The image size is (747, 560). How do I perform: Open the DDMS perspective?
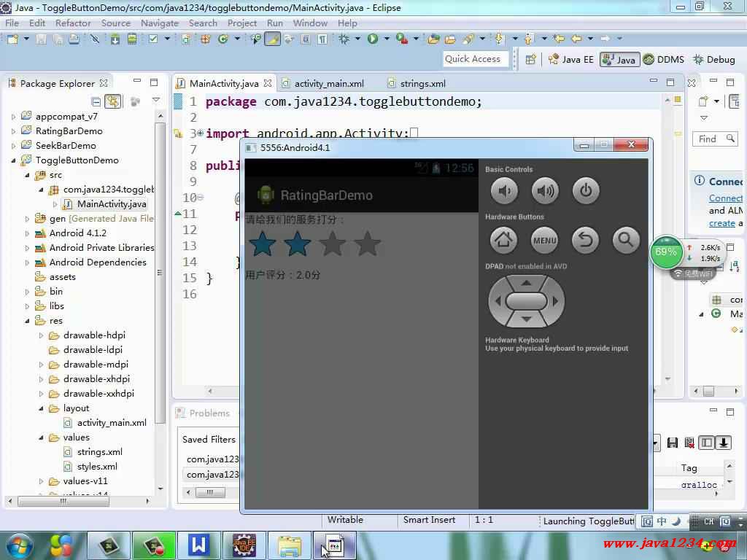coord(663,60)
